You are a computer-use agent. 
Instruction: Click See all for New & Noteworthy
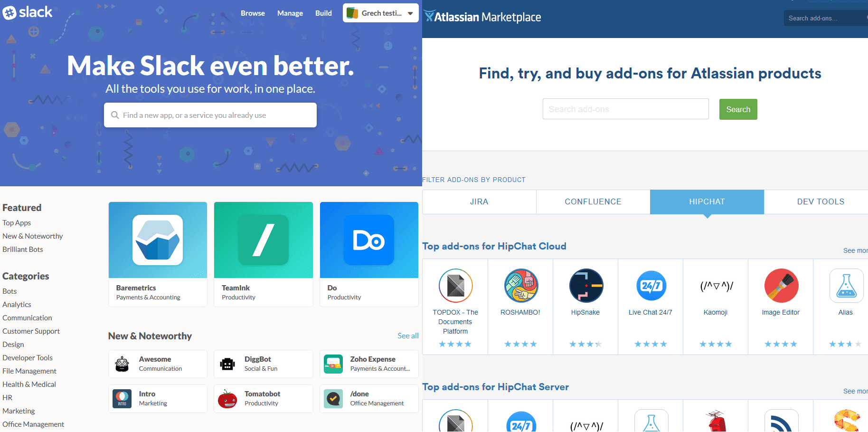click(408, 336)
